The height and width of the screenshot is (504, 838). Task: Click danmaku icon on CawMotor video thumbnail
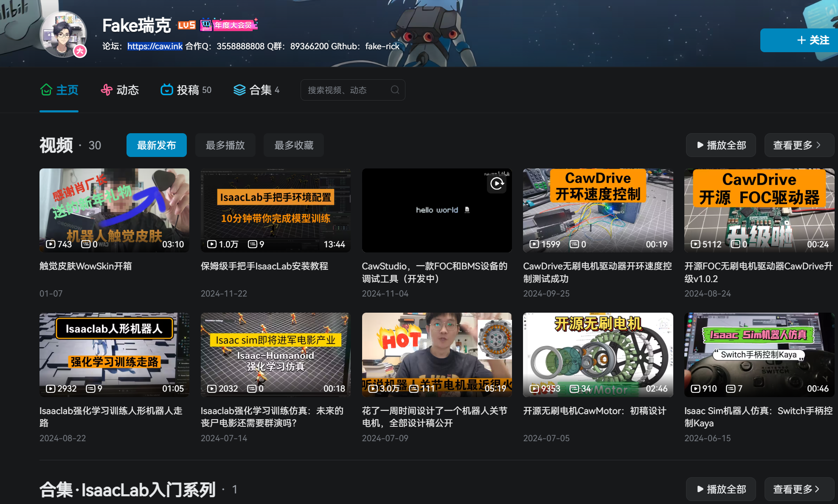pyautogui.click(x=574, y=389)
